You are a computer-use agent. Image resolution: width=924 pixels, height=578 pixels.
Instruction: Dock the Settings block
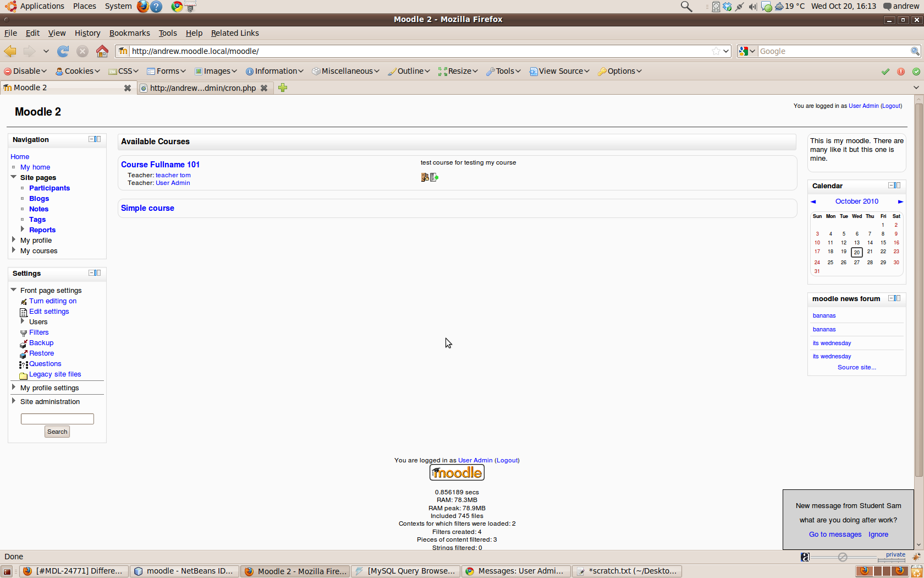(98, 273)
